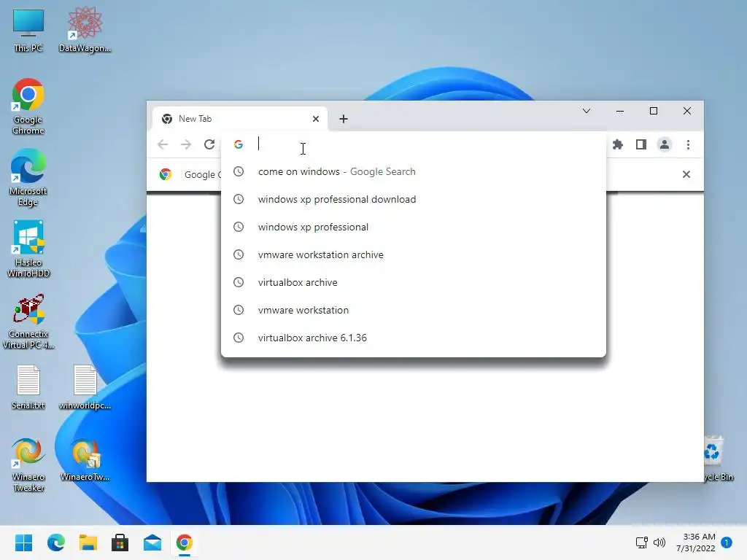The height and width of the screenshot is (560, 747).
Task: Click the clock icon beside 'virtualbox archive 6.1.36'
Action: pyautogui.click(x=239, y=338)
